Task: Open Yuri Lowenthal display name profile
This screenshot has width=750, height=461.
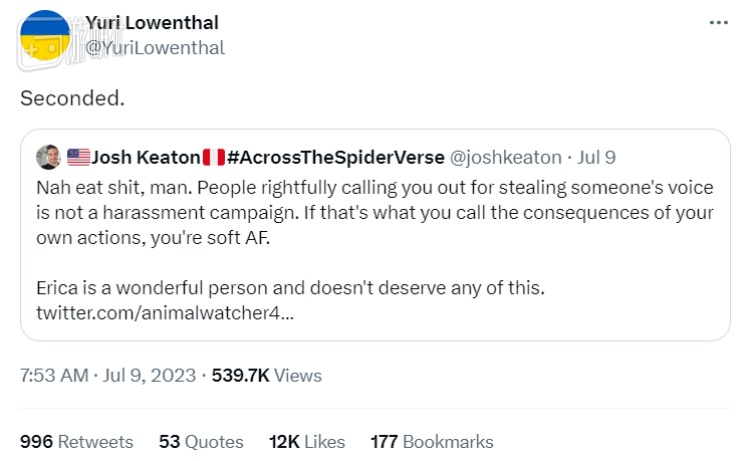Action: point(152,22)
